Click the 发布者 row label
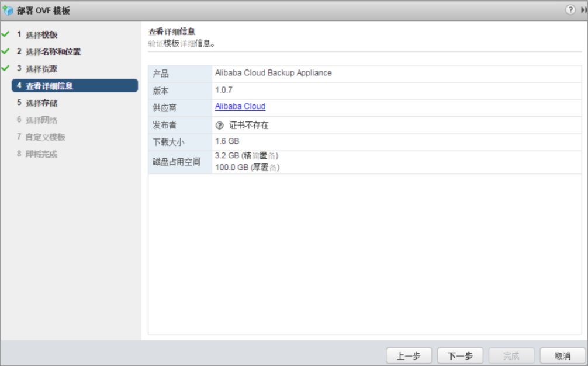588x366 pixels. click(x=164, y=125)
